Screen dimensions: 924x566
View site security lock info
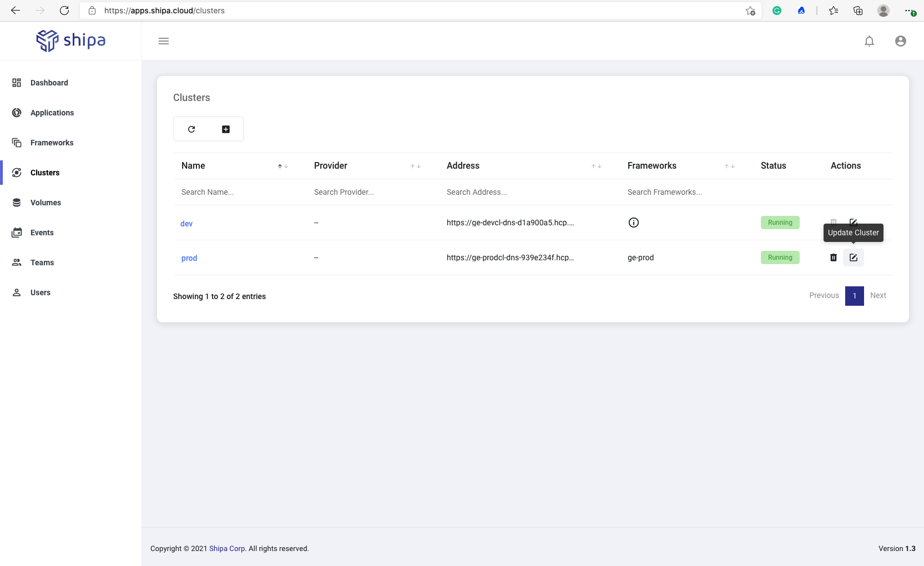pos(92,11)
